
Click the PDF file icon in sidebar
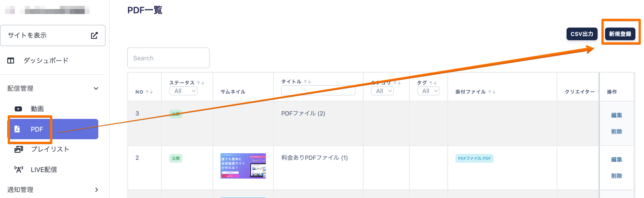[x=17, y=129]
